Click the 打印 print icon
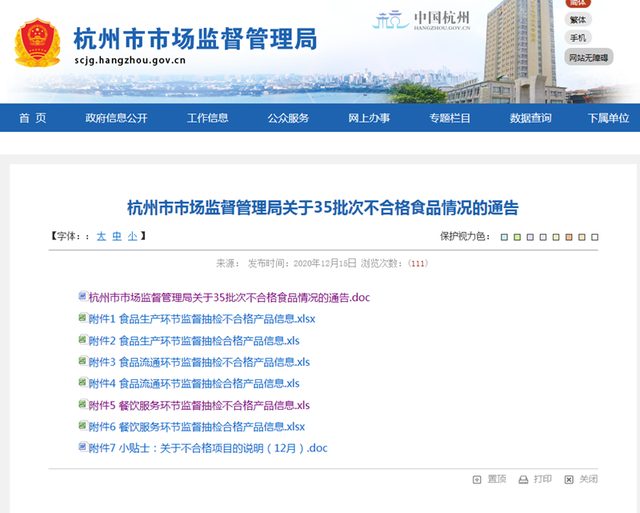Viewport: 640px width, 513px height. click(523, 480)
